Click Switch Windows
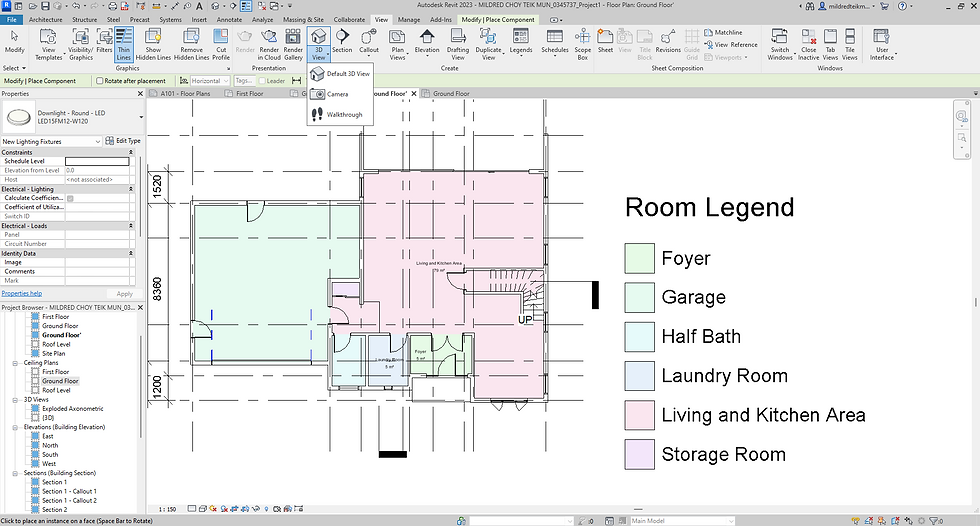 (x=780, y=44)
